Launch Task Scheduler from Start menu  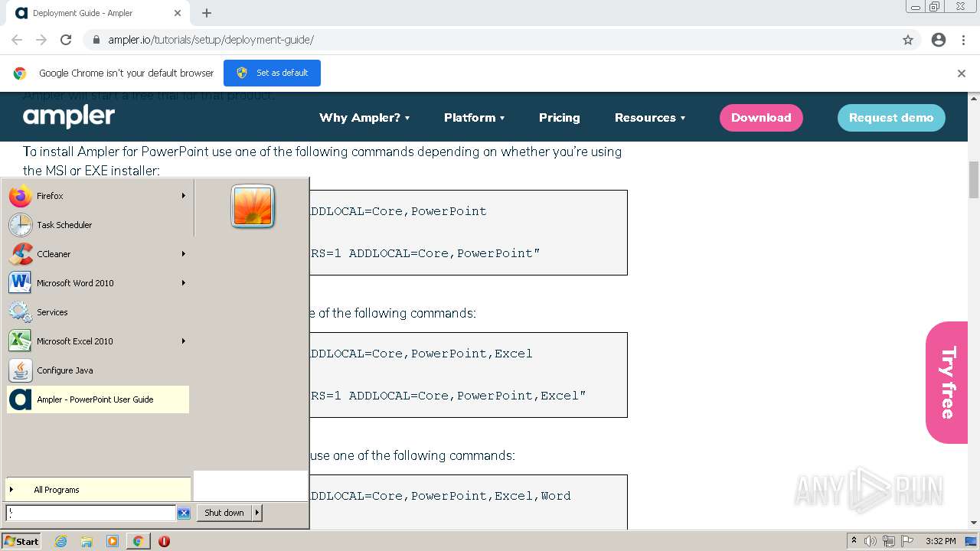click(x=97, y=225)
